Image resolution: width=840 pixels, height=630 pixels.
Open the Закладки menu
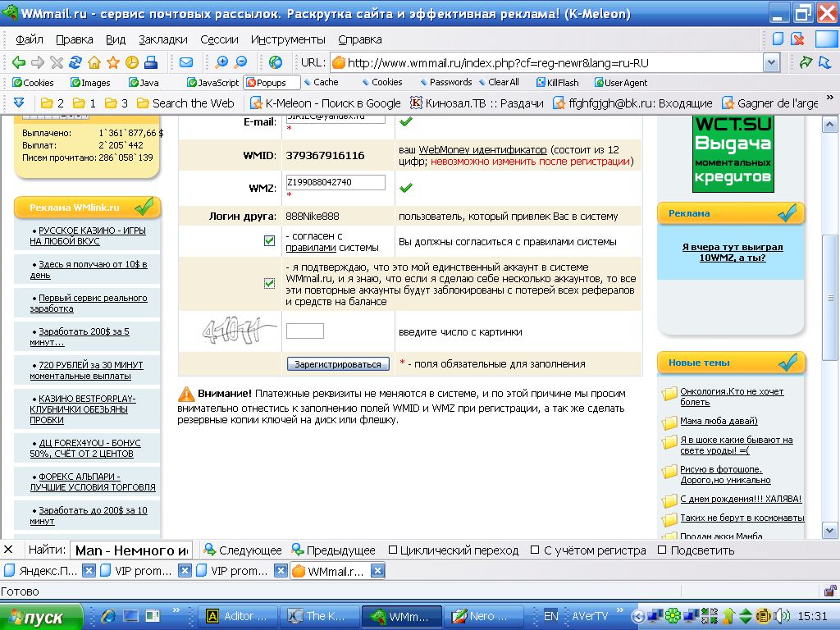pos(163,39)
